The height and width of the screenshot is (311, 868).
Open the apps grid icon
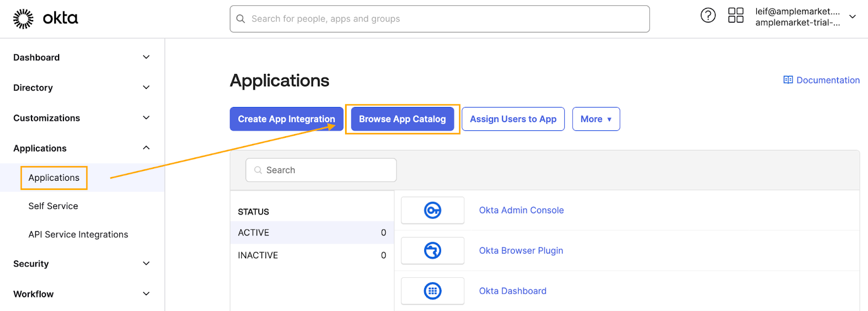pos(736,15)
